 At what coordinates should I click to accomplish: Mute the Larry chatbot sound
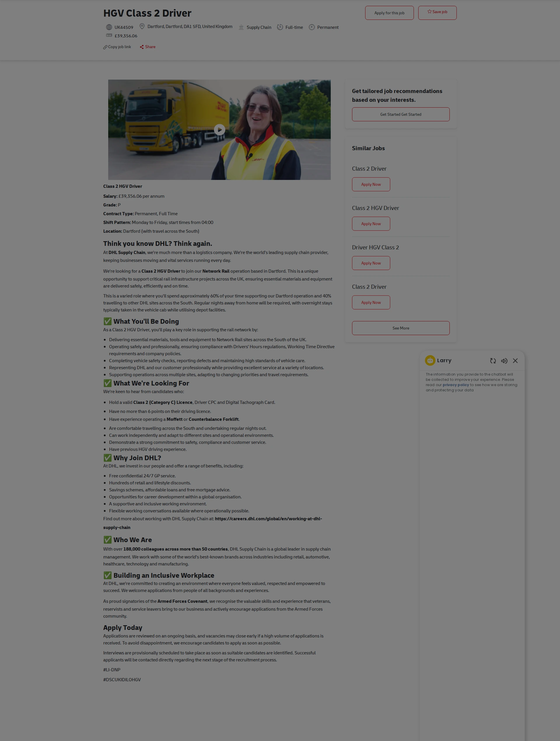pyautogui.click(x=504, y=361)
